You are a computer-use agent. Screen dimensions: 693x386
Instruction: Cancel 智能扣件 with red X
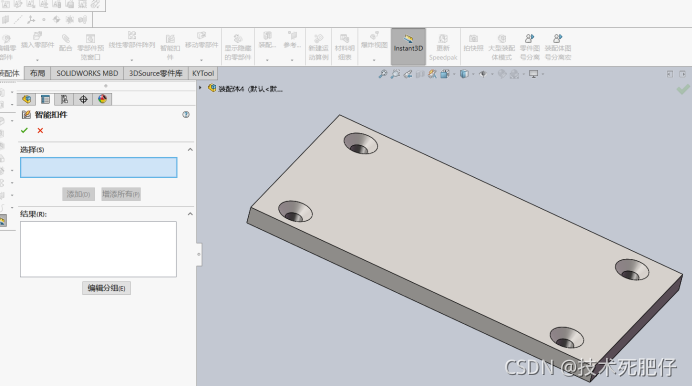click(x=40, y=130)
